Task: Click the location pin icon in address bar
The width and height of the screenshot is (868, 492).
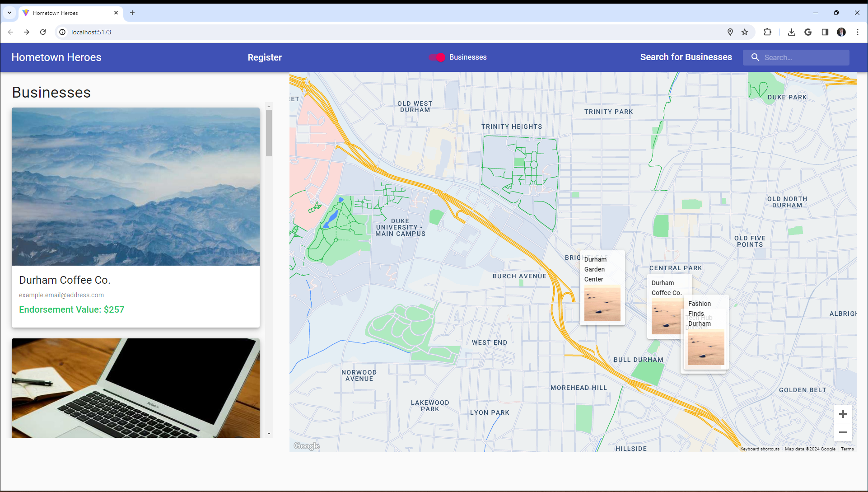Action: 730,32
